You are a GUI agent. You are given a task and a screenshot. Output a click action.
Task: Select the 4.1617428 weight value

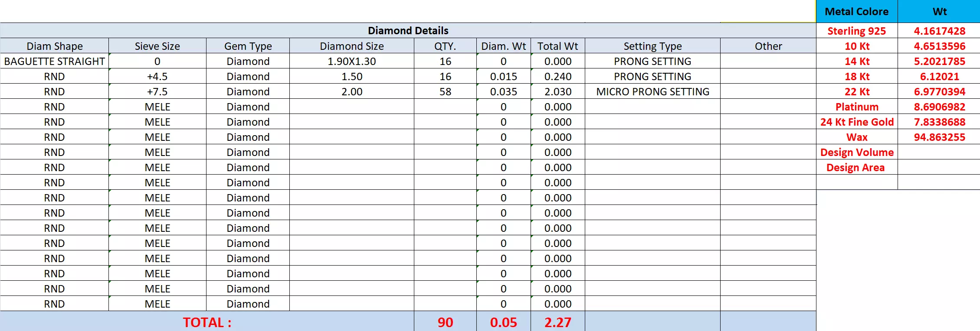click(x=939, y=31)
